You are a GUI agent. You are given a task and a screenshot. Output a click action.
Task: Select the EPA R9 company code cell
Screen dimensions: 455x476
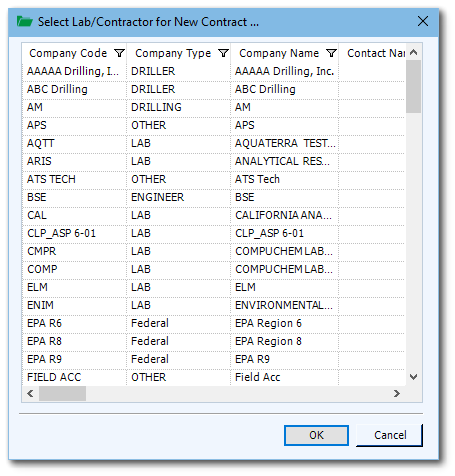click(74, 359)
